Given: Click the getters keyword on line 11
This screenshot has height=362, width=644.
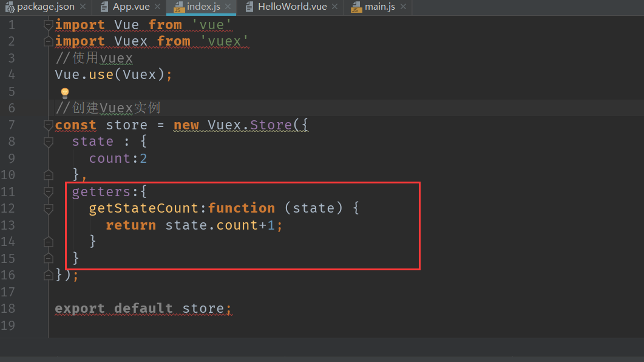Looking at the screenshot, I should (101, 192).
